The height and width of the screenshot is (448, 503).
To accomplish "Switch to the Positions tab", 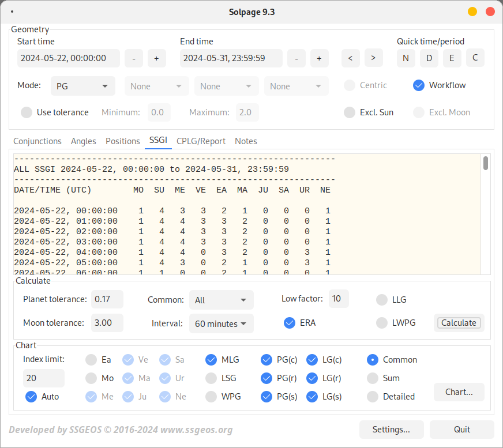I will coord(122,141).
